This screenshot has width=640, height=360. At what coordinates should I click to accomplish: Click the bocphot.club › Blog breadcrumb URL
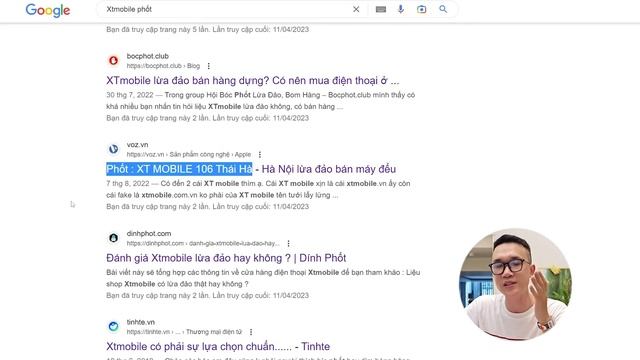pyautogui.click(x=163, y=66)
